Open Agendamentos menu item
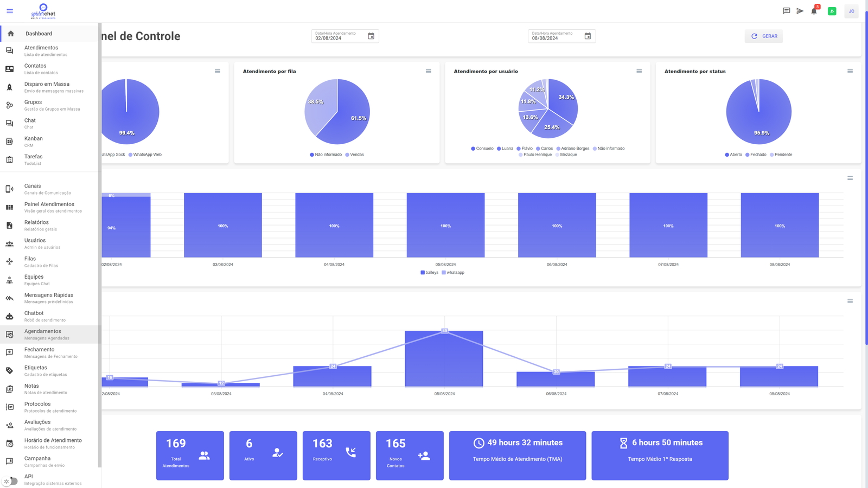The height and width of the screenshot is (488, 868). [49, 335]
